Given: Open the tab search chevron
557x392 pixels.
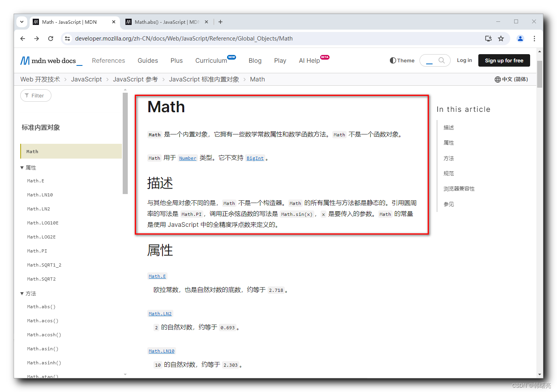Looking at the screenshot, I should point(22,22).
